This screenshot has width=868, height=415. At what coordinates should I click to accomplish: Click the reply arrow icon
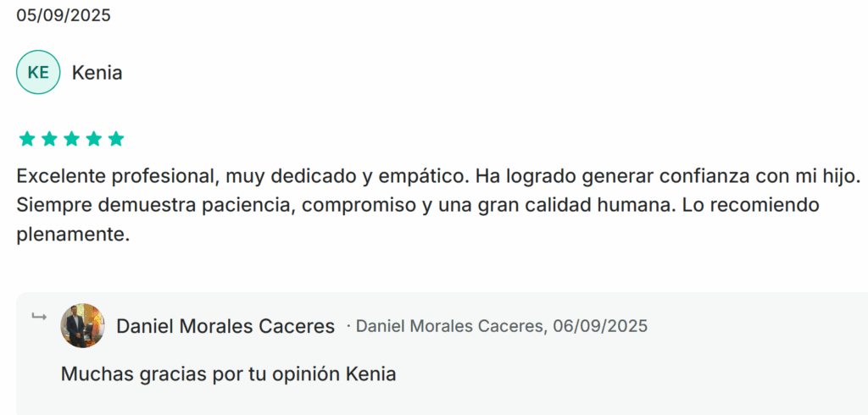click(x=39, y=317)
